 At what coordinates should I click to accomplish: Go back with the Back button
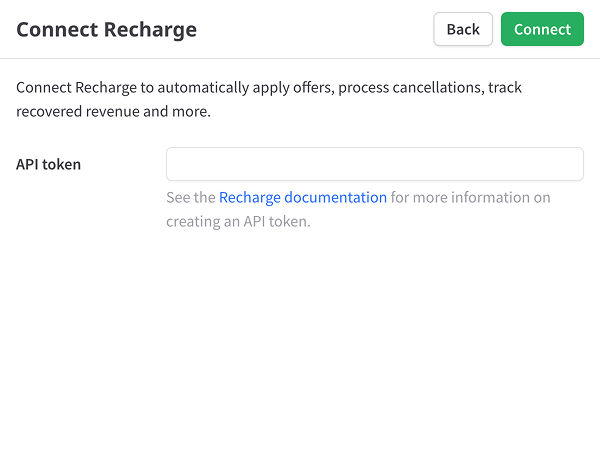click(x=463, y=29)
